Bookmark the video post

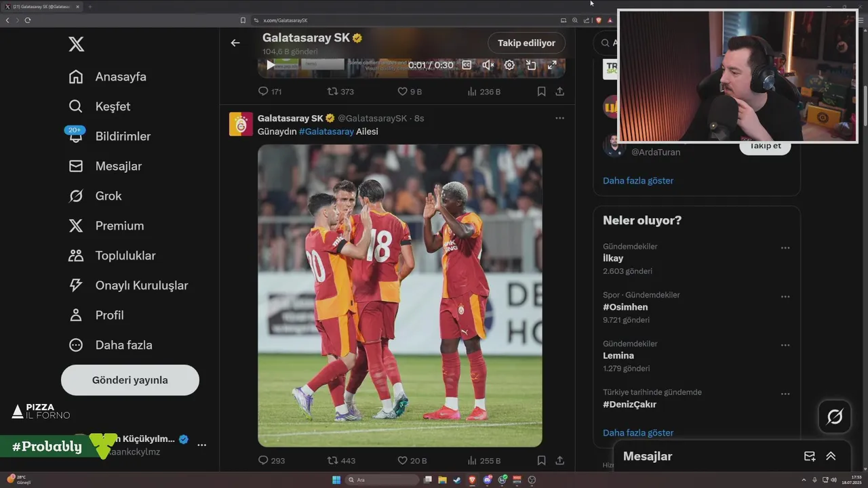coord(541,91)
